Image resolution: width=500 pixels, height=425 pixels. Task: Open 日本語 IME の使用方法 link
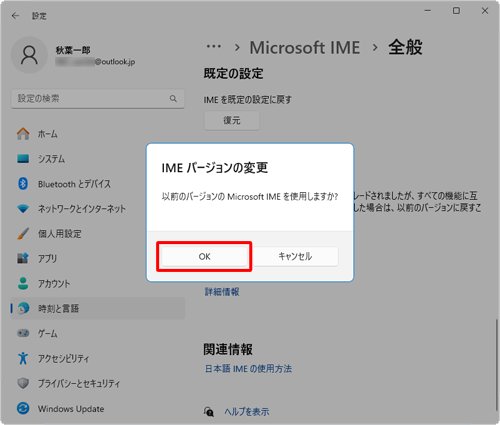[248, 368]
